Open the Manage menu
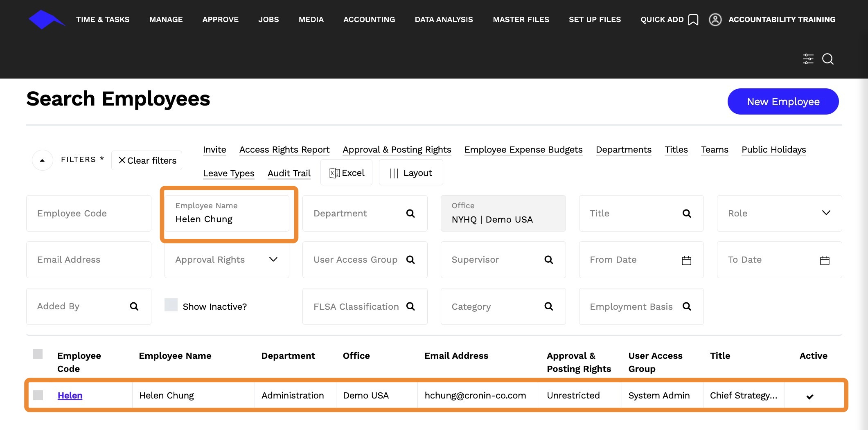Screen dimensions: 868x430 coord(166,19)
